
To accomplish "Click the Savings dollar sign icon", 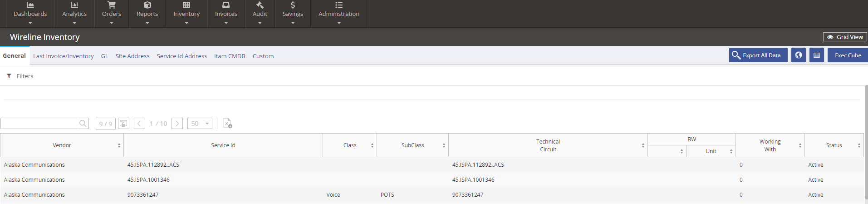I will click(x=293, y=5).
